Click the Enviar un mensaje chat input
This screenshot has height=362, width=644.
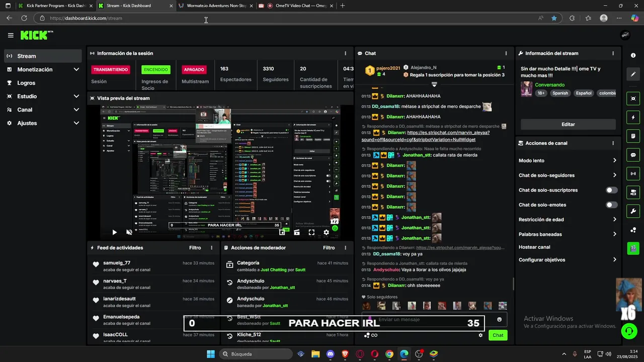pos(435,320)
